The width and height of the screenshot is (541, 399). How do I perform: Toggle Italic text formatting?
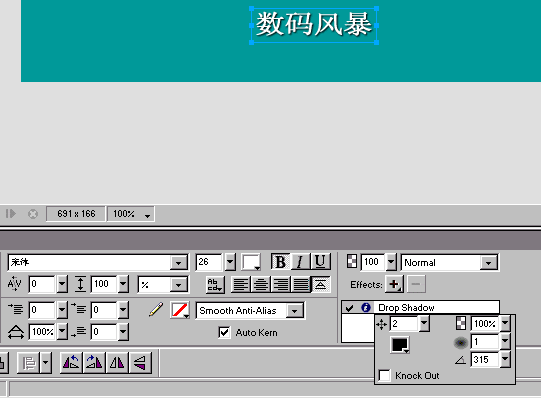click(x=300, y=262)
